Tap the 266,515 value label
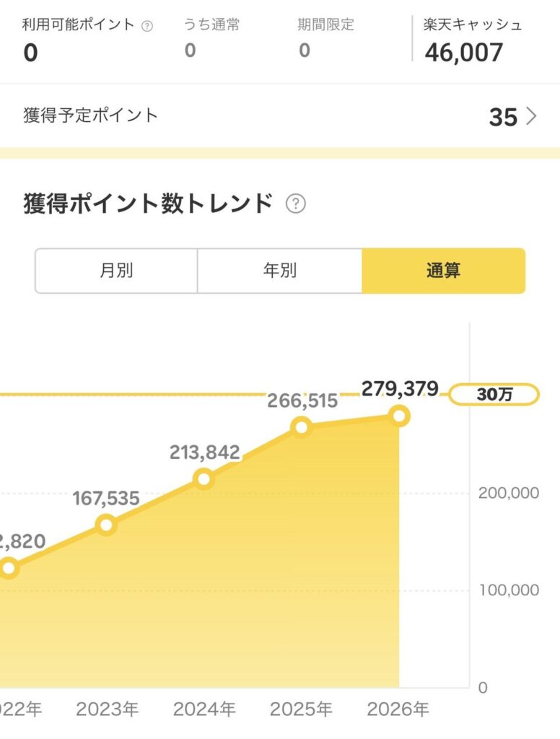 (302, 401)
